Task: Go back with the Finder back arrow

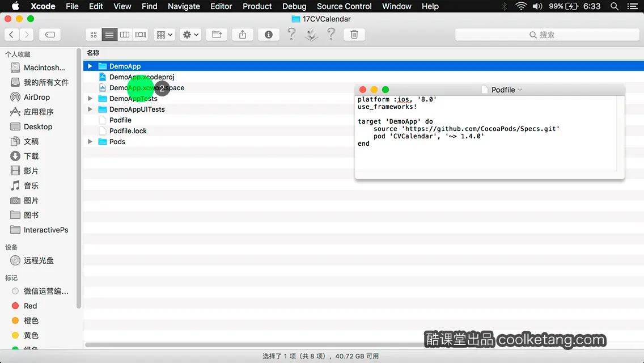Action: (x=11, y=35)
